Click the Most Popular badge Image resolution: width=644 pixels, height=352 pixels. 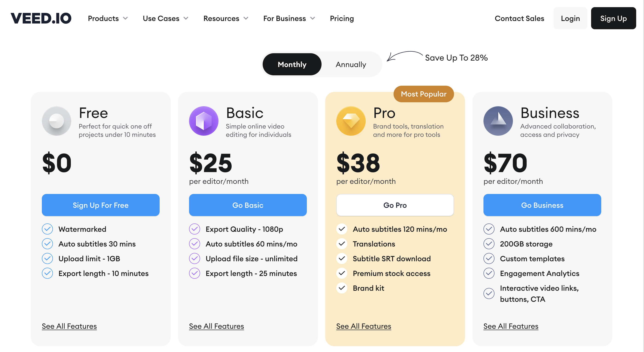[424, 94]
